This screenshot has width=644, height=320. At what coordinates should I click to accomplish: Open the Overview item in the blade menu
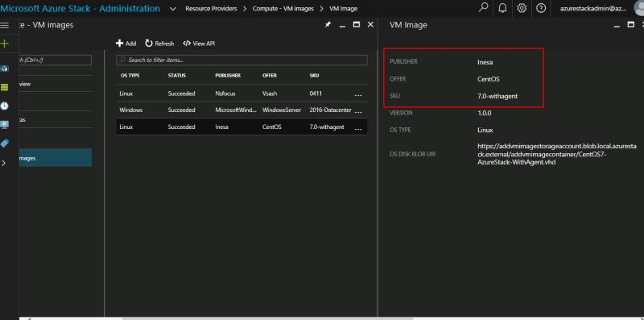(x=55, y=84)
